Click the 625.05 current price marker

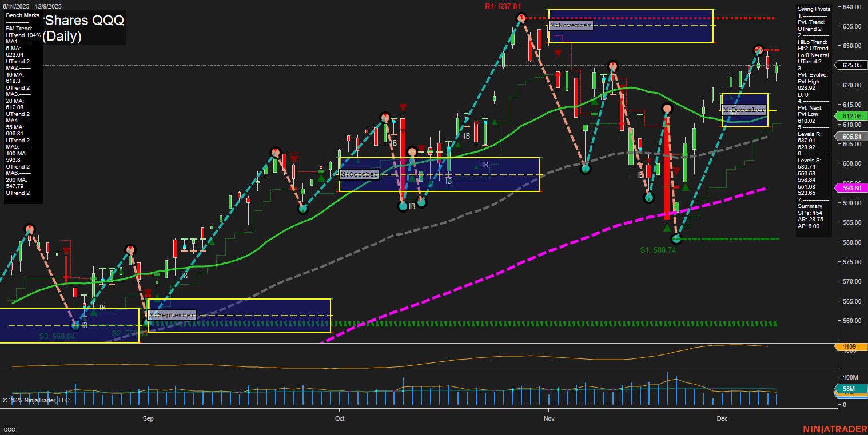851,65
